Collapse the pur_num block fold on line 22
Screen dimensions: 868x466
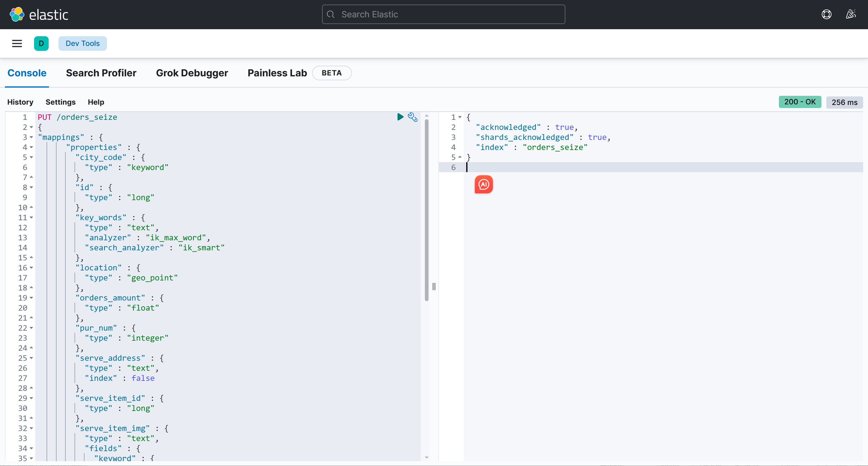click(x=31, y=328)
